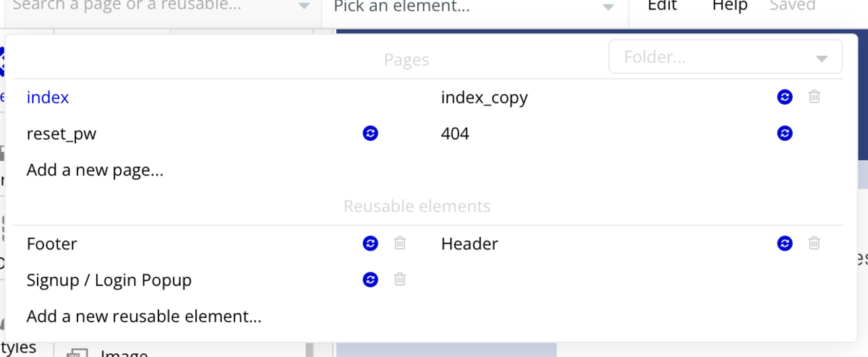Open the Edit menu

point(662,6)
